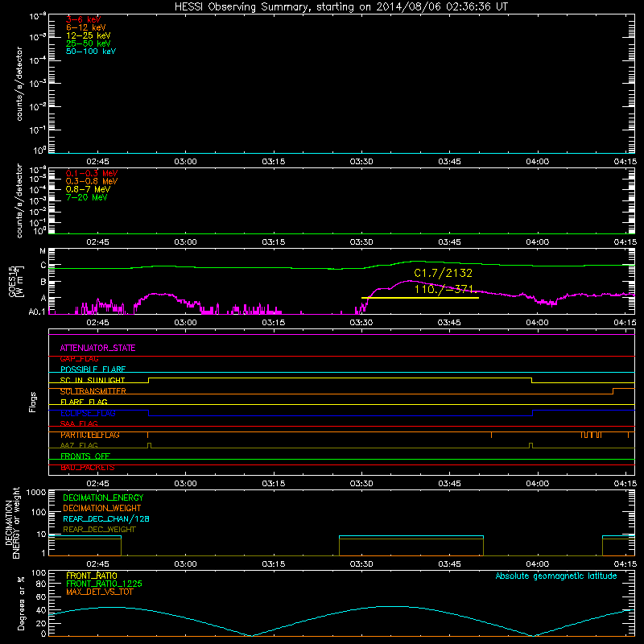The height and width of the screenshot is (644, 644).
Task: Click '03:15' tick under MeV plot
Action: (274, 242)
